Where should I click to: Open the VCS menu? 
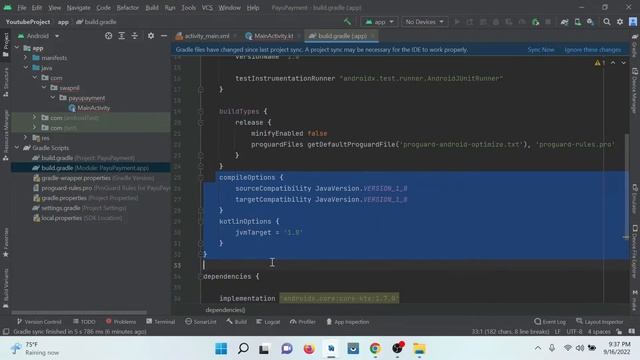point(207,8)
